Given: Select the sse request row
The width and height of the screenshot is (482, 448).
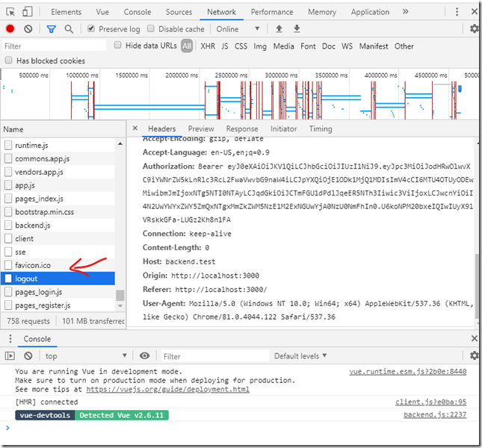Looking at the screenshot, I should [x=58, y=252].
